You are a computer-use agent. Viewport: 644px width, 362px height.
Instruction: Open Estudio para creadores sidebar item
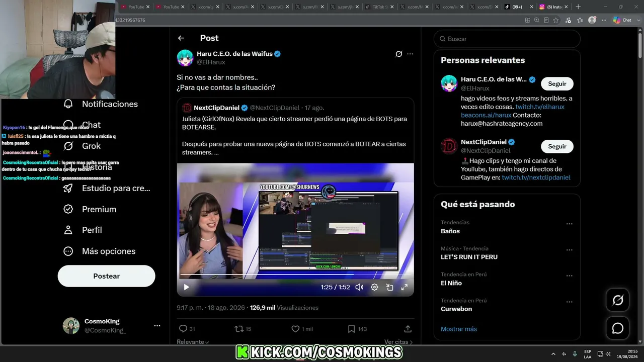[x=107, y=188]
